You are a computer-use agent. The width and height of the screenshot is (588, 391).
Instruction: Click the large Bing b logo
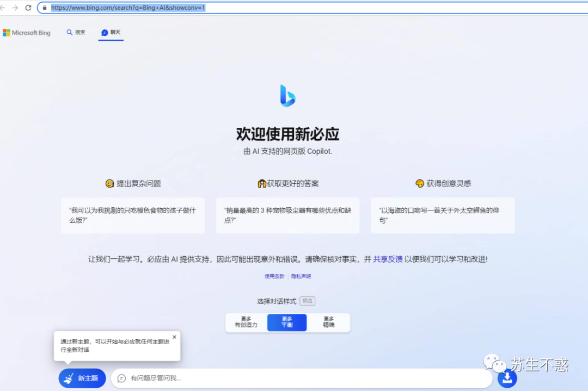287,96
